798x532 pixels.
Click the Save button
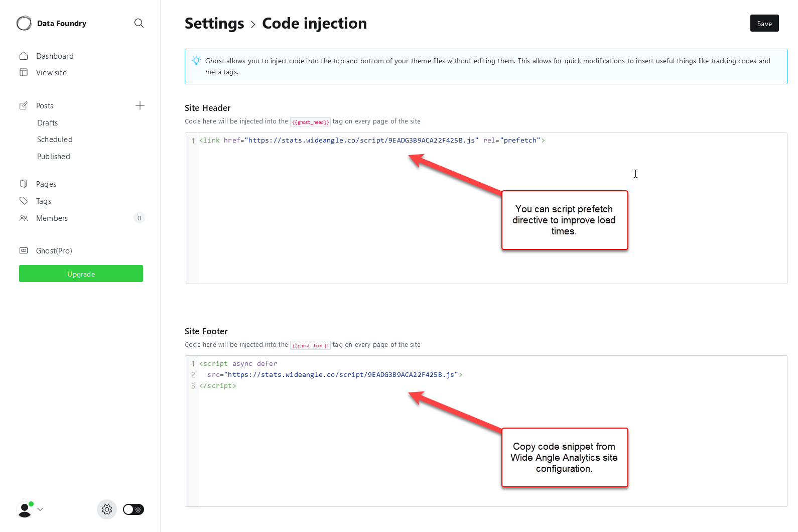click(x=764, y=23)
